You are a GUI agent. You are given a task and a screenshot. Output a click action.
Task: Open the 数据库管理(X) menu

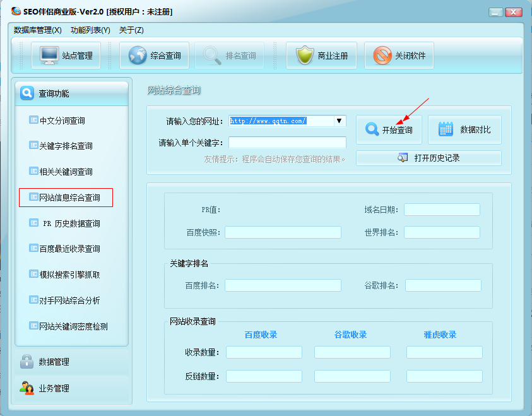[38, 30]
